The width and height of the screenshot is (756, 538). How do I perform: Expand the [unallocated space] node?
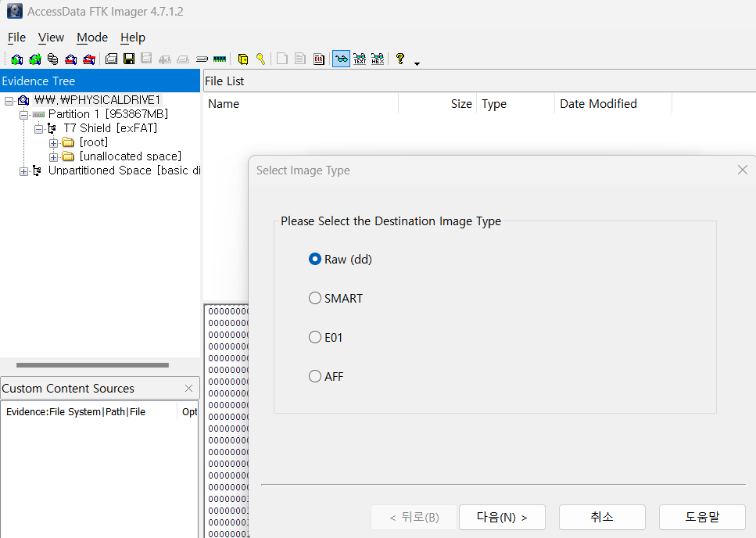pyautogui.click(x=53, y=157)
